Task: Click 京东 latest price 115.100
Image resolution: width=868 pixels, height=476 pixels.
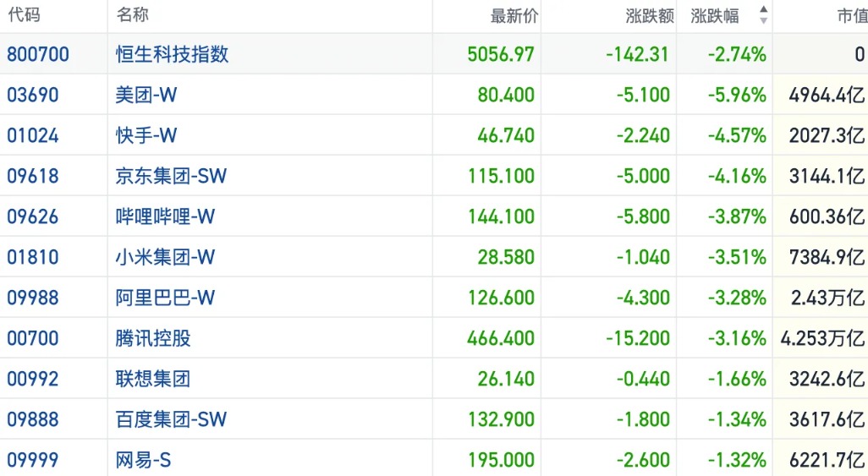Action: (502, 176)
